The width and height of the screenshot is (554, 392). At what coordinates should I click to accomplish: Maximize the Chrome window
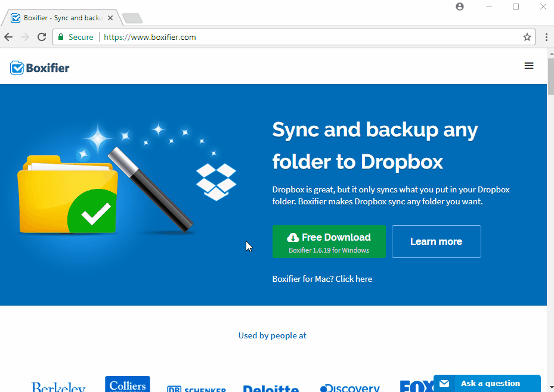click(x=516, y=7)
